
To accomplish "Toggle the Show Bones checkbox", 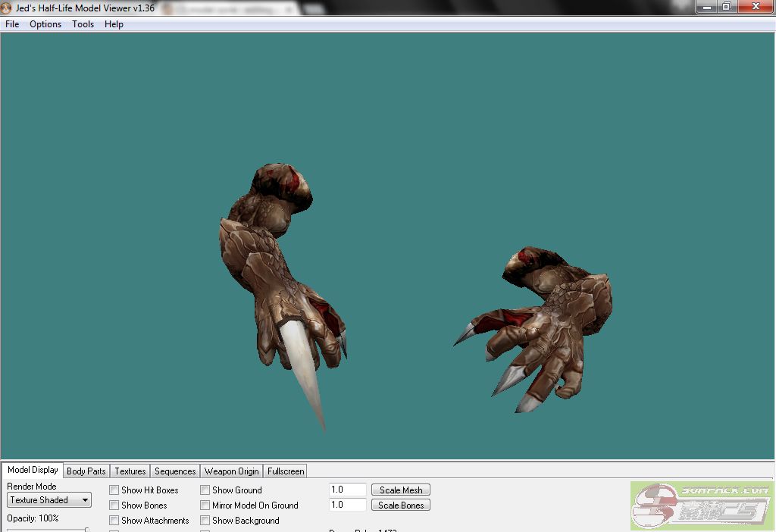I will 114,505.
